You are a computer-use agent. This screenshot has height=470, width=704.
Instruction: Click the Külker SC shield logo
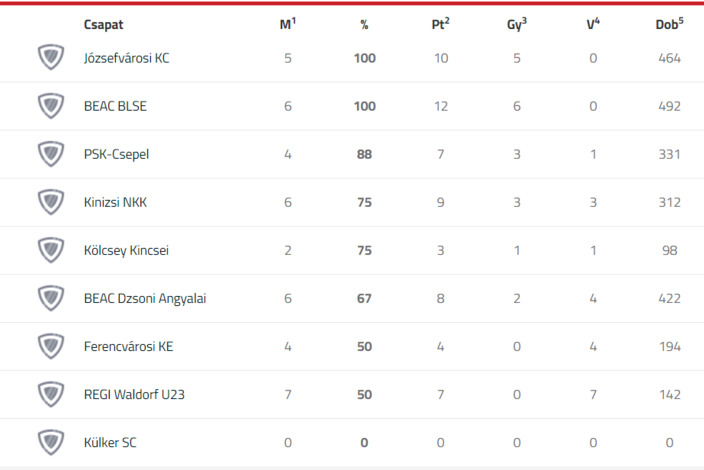[x=51, y=442]
